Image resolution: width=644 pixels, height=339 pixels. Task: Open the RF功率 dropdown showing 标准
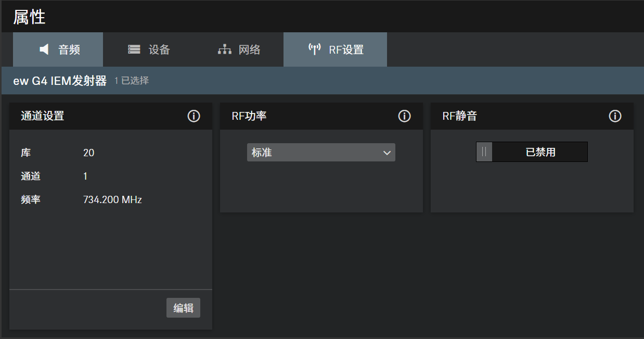(314, 153)
